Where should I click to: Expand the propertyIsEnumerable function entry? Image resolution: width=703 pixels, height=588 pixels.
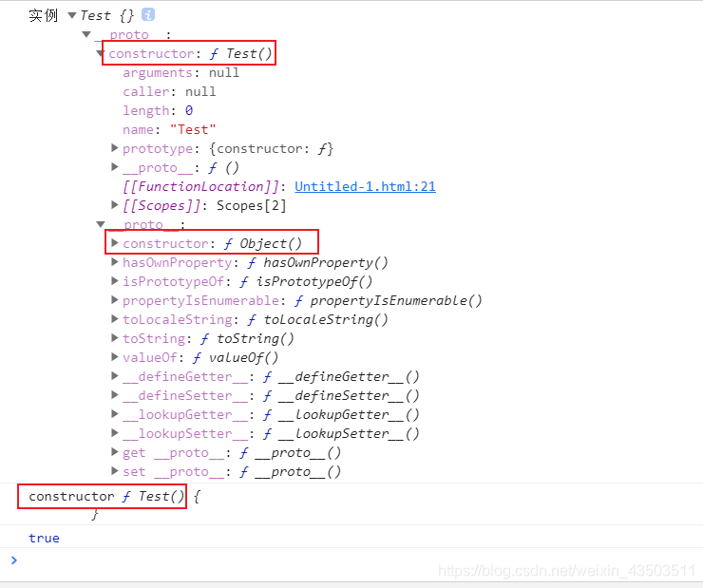pos(115,300)
